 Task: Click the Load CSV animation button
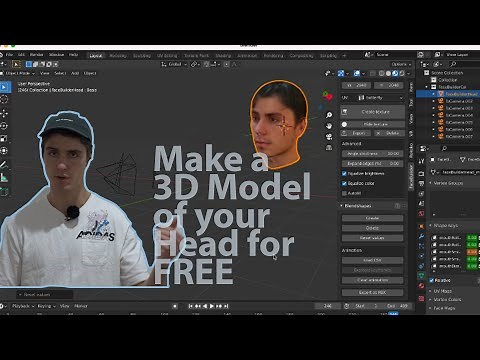[372, 260]
